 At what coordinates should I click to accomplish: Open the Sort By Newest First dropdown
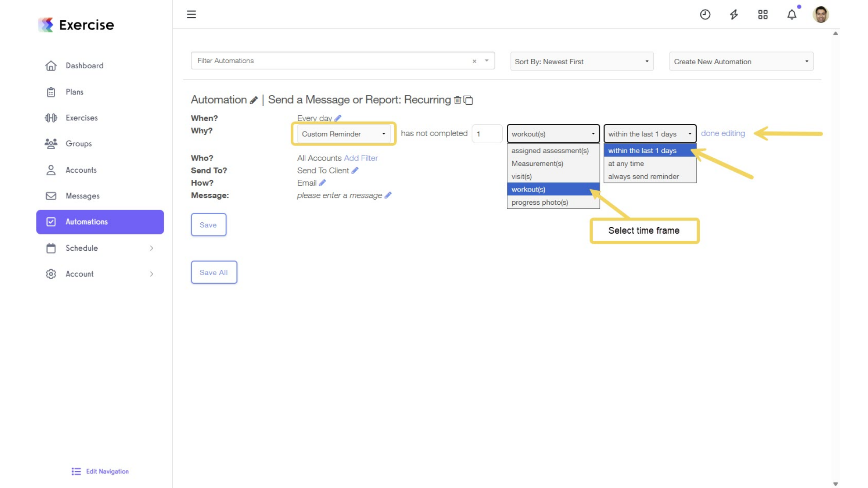pos(582,61)
